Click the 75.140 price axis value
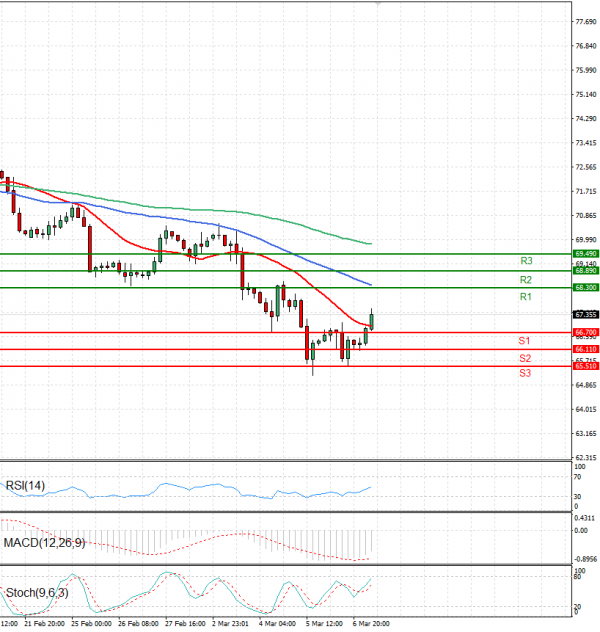The height and width of the screenshot is (632, 600). [x=586, y=95]
